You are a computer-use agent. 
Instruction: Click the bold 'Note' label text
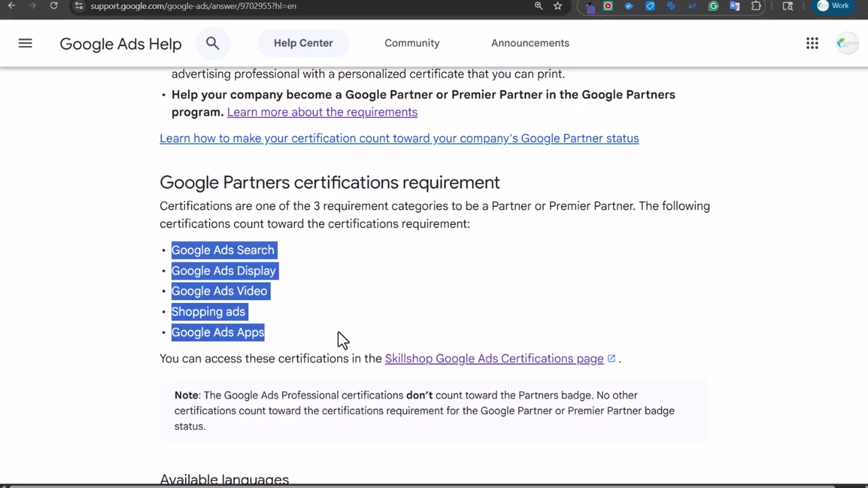(186, 395)
